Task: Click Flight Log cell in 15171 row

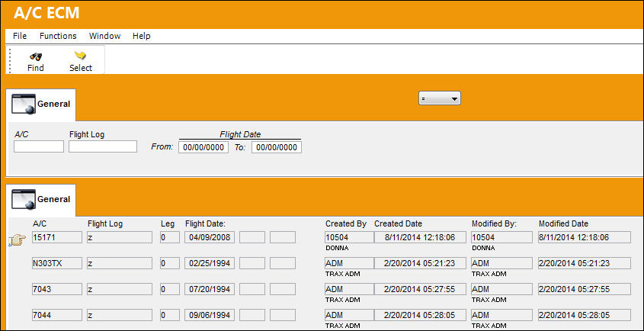Action: [120, 237]
